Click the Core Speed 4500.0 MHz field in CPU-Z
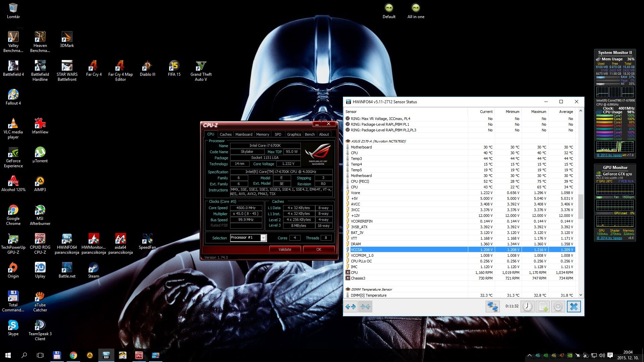The image size is (644, 362). pos(246,208)
